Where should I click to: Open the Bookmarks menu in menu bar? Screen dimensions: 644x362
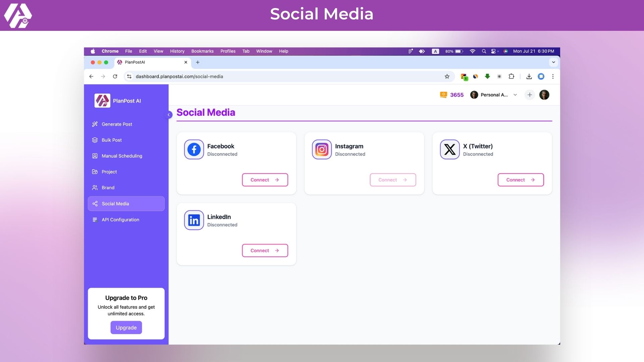click(x=202, y=51)
